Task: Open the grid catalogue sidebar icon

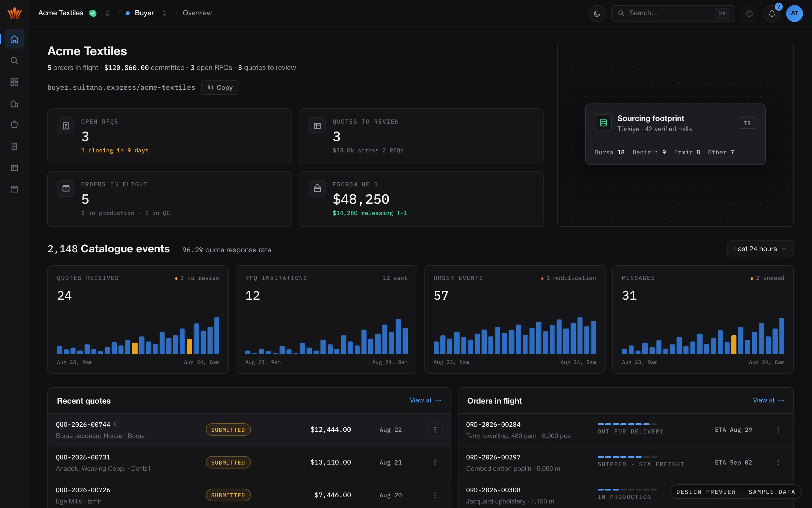Action: pos(14,82)
